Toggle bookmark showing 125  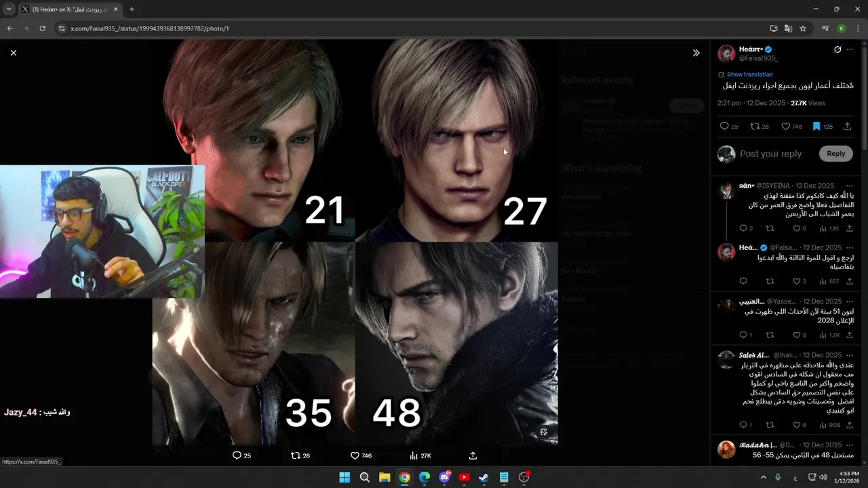coord(822,126)
